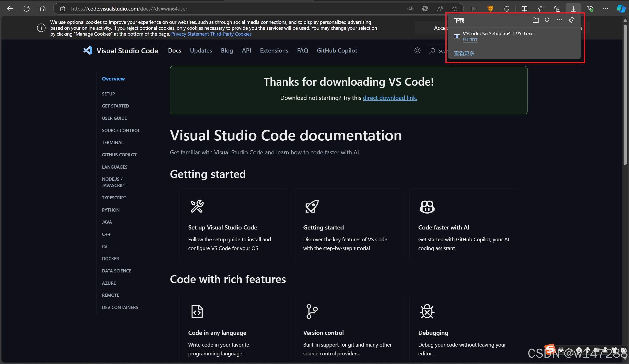Open the Extensions nav item

274,51
